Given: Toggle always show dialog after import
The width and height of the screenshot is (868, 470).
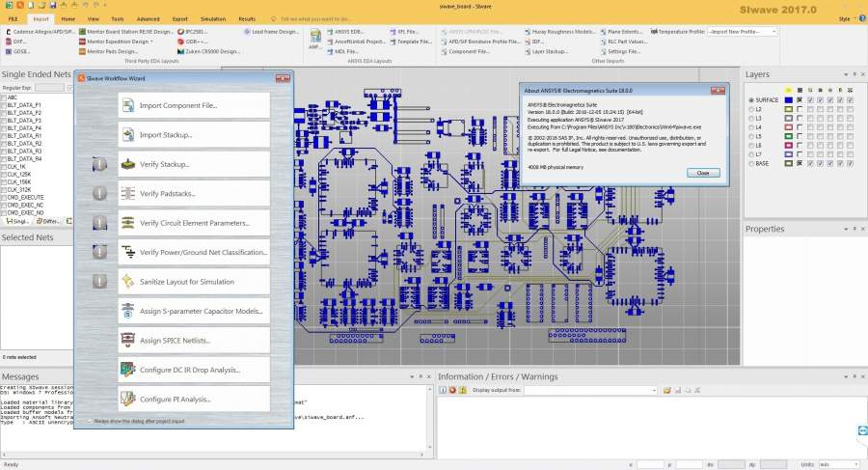Looking at the screenshot, I should tap(89, 421).
